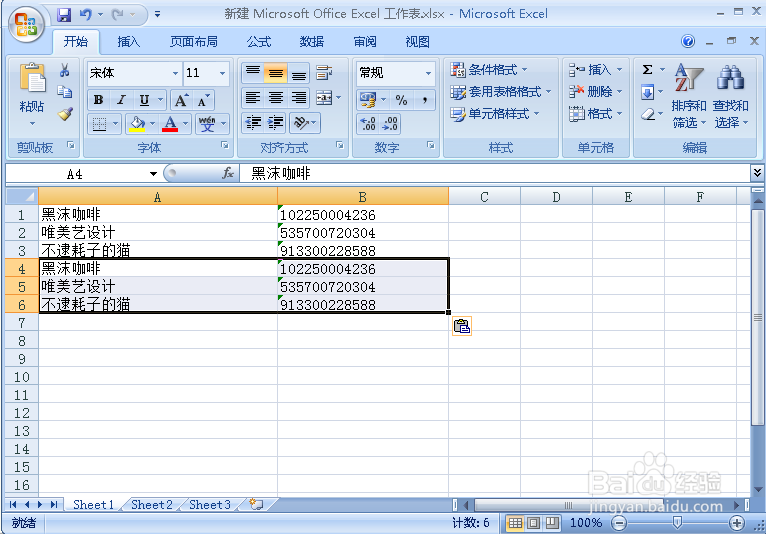Screen dimensions: 766x534
Task: Apply comma style number format
Action: pyautogui.click(x=424, y=100)
